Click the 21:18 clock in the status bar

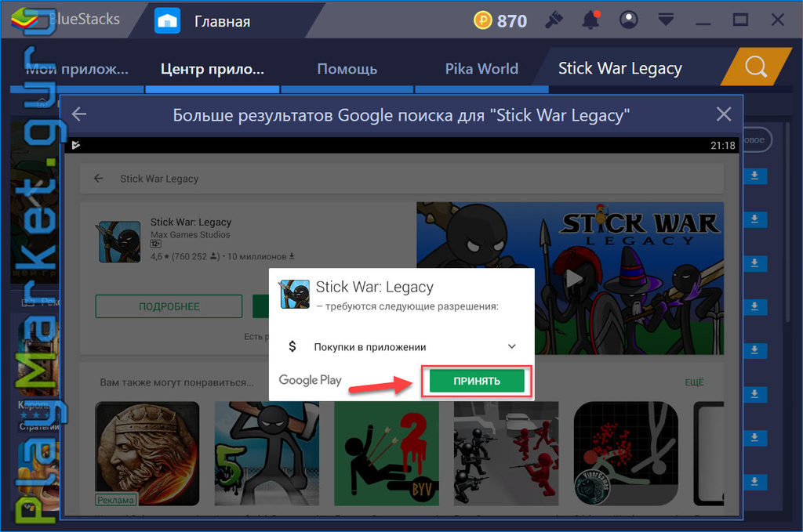(x=722, y=145)
